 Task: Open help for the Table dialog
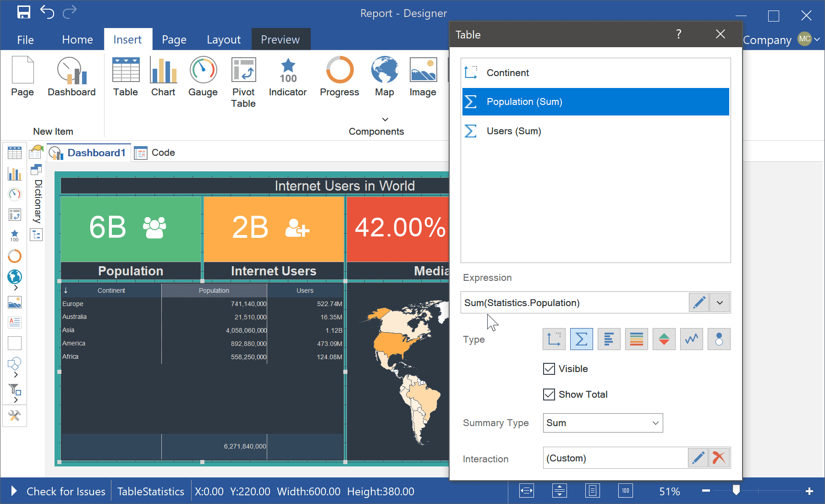(678, 34)
